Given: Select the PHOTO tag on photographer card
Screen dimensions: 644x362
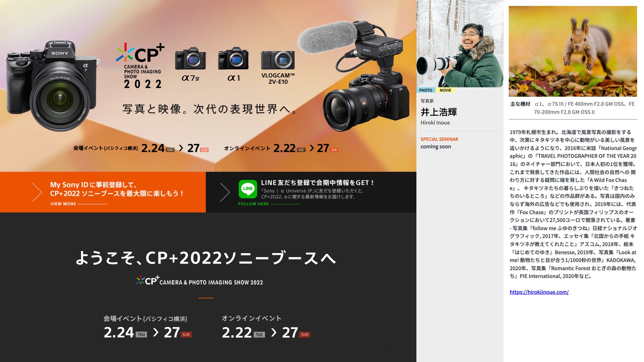Looking at the screenshot, I should [426, 90].
